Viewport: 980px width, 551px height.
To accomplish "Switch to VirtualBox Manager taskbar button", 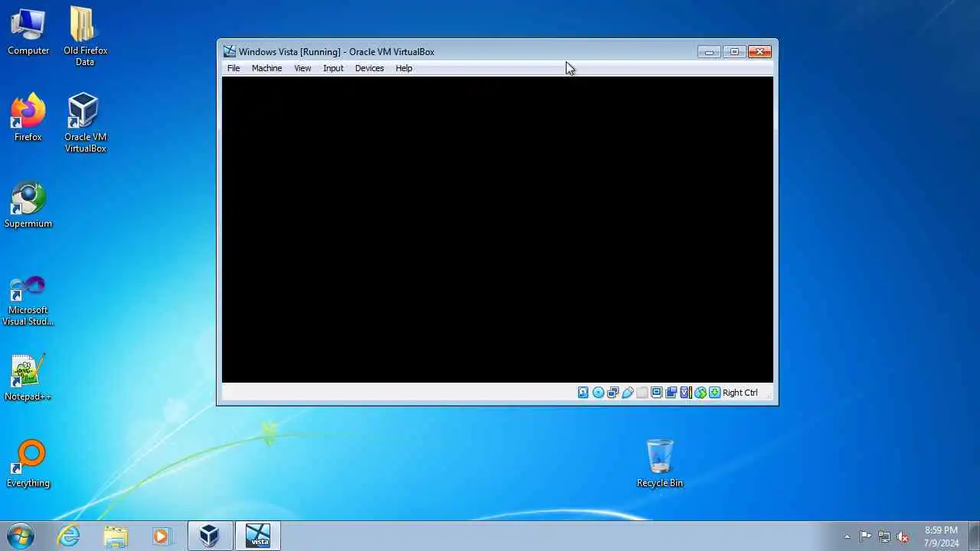I will pyautogui.click(x=210, y=536).
